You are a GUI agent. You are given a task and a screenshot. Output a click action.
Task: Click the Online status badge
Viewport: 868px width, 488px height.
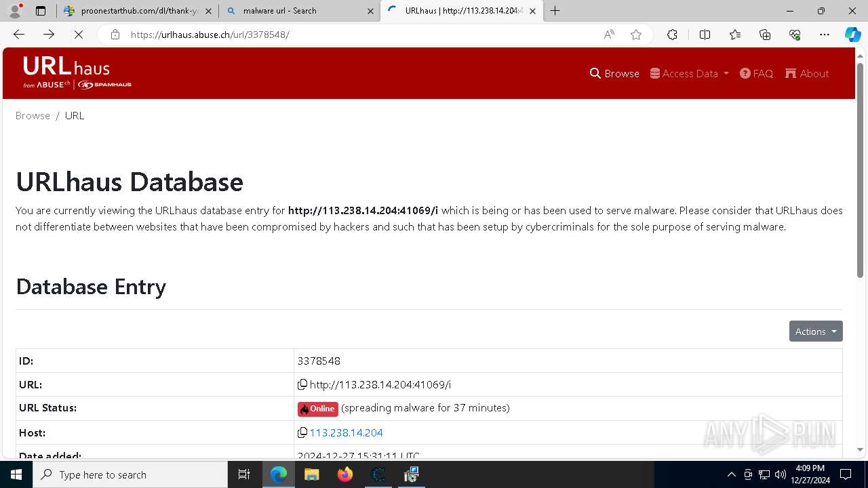pos(317,409)
